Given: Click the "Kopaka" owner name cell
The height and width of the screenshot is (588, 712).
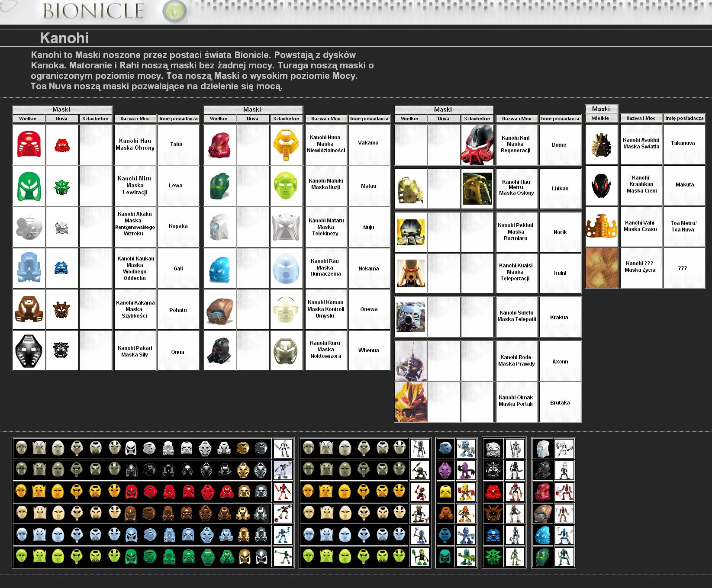Looking at the screenshot, I should coord(178,227).
